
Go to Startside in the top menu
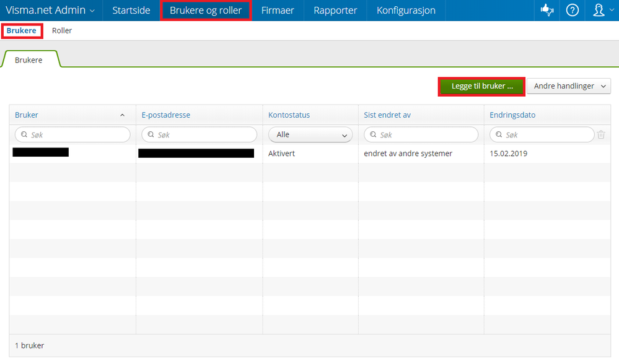pyautogui.click(x=131, y=11)
